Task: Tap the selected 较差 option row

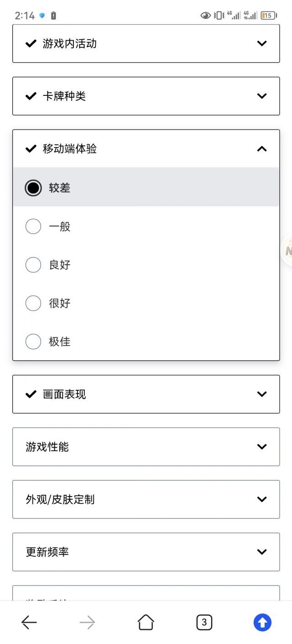Action: pos(146,187)
